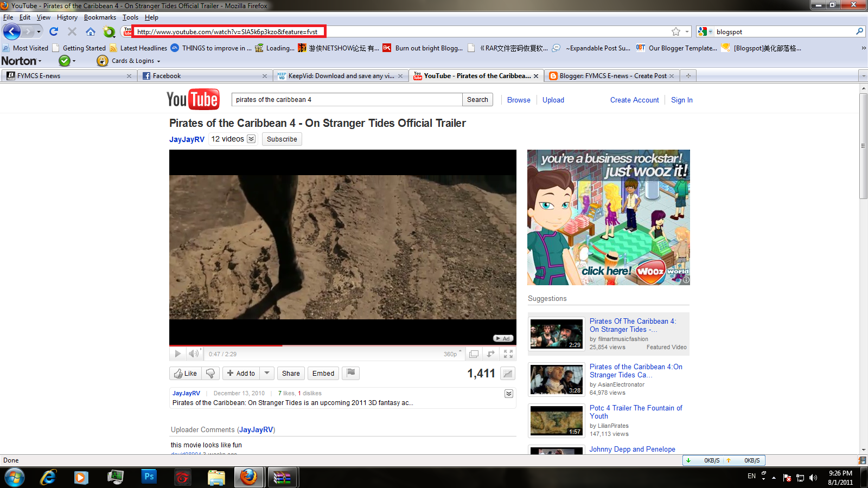Click the YouTube search input field
Viewport: 868px width, 488px height.
click(347, 100)
